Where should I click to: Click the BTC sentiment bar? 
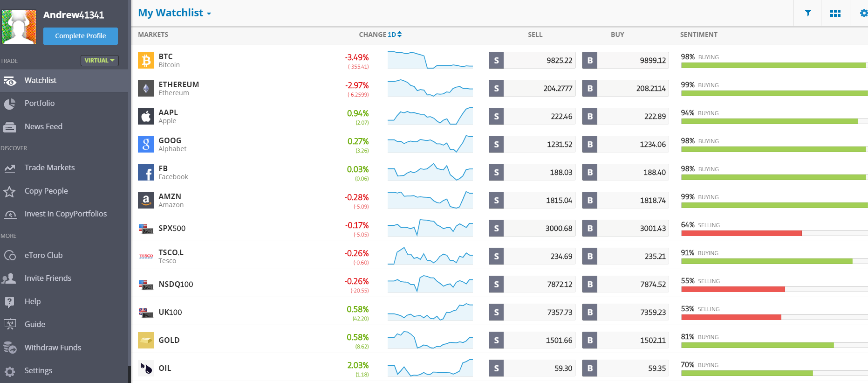774,65
